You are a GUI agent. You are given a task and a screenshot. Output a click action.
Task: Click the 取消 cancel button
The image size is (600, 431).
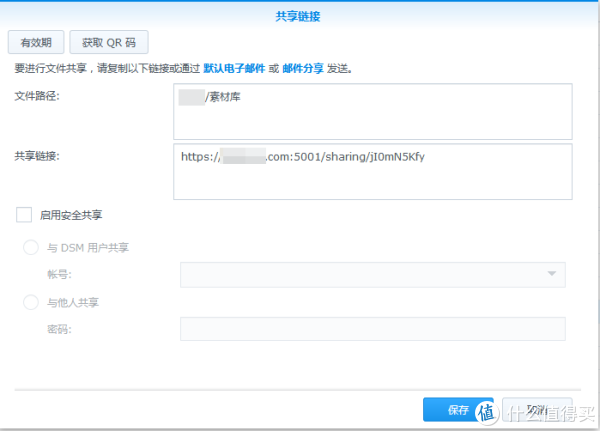(x=537, y=410)
